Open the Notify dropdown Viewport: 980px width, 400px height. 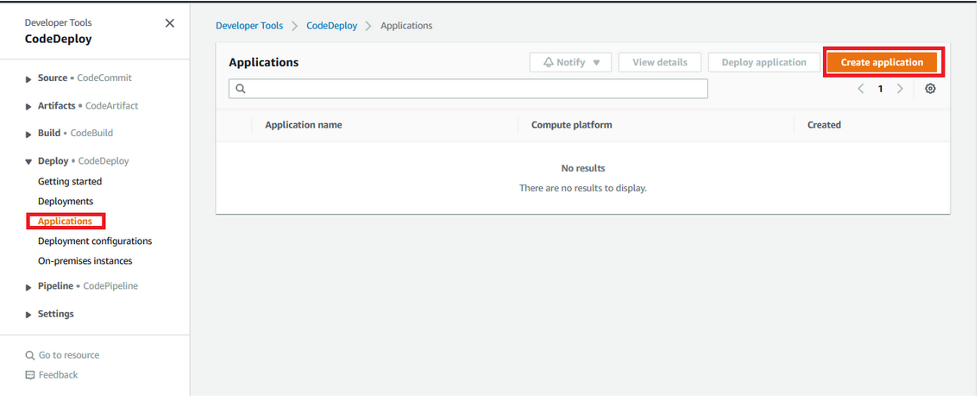(570, 62)
